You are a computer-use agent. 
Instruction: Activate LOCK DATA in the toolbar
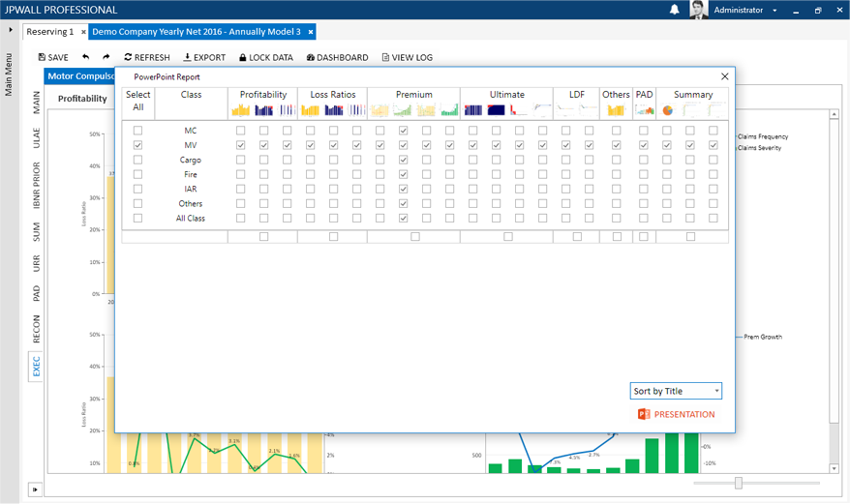click(266, 57)
